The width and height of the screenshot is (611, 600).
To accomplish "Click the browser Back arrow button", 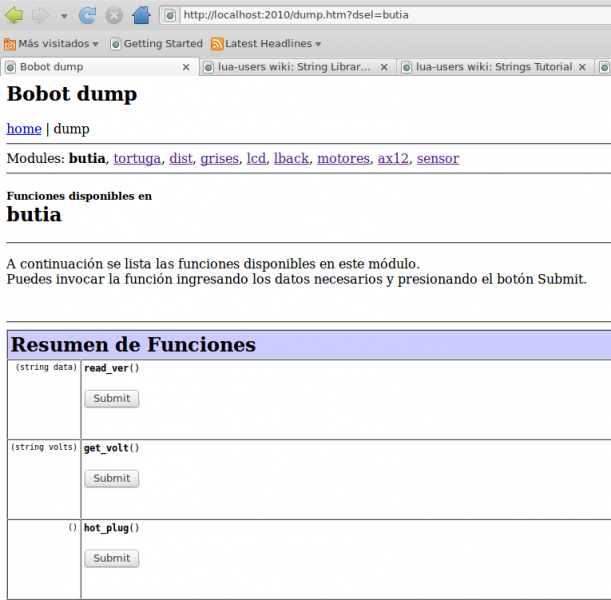I will tap(14, 15).
